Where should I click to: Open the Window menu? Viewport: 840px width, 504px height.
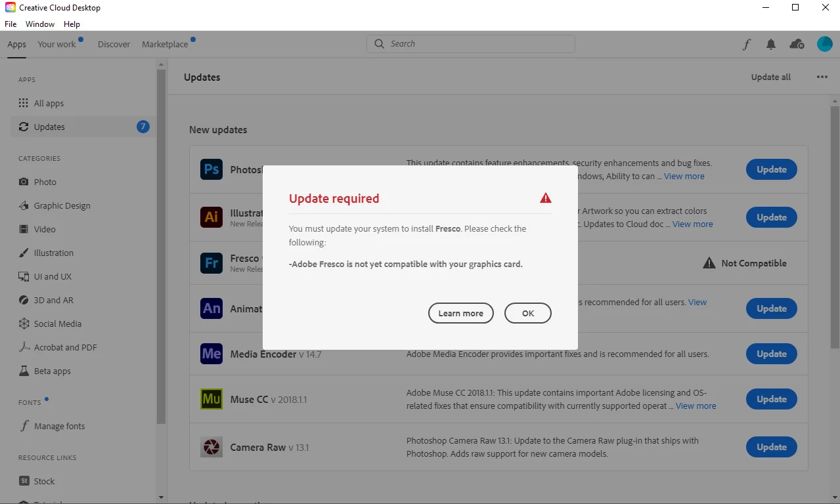40,24
